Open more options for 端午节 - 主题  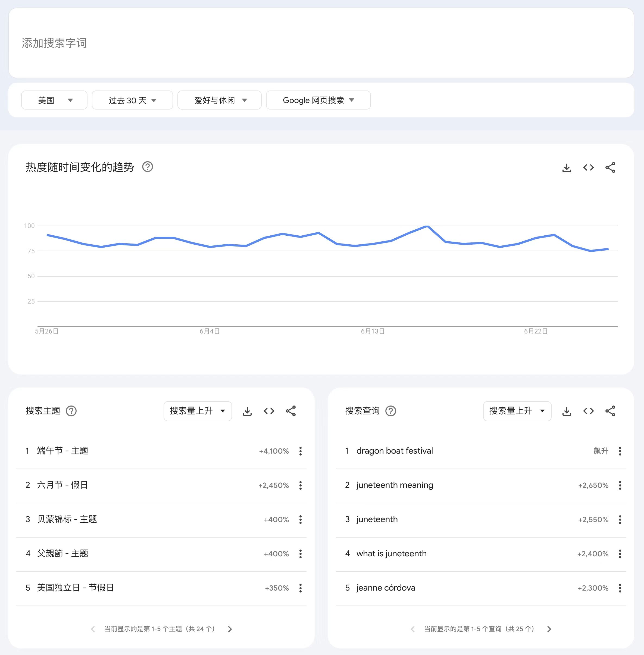click(x=300, y=451)
